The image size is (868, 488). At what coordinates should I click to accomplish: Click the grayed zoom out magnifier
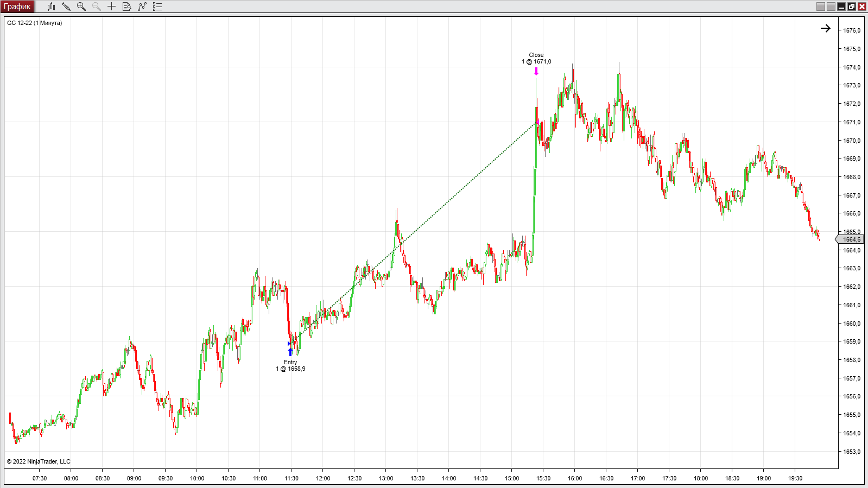tap(97, 7)
